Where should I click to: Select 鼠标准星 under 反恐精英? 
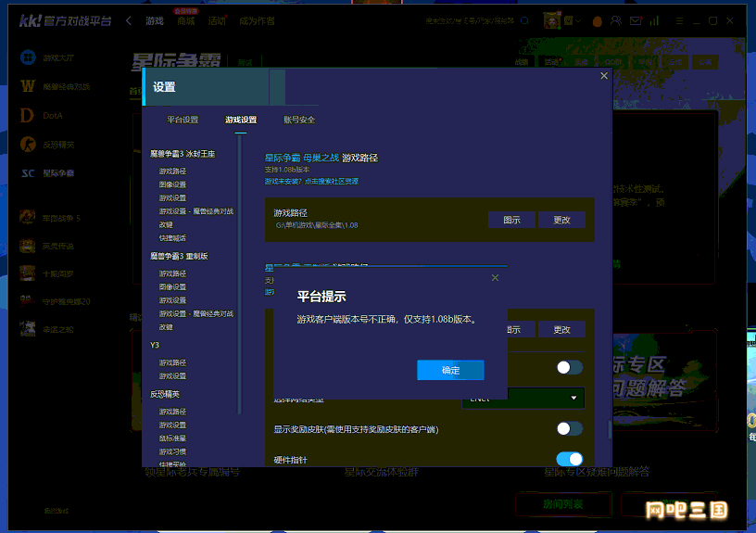172,438
